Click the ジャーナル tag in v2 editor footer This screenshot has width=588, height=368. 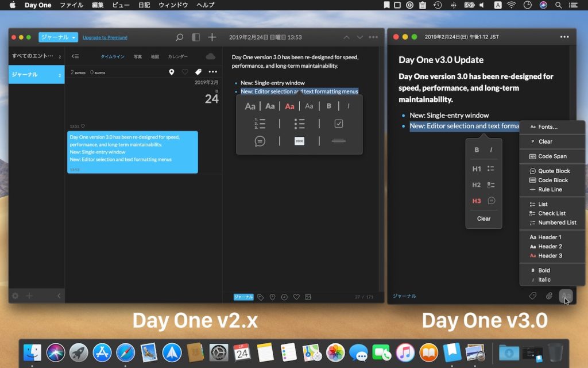(x=243, y=297)
